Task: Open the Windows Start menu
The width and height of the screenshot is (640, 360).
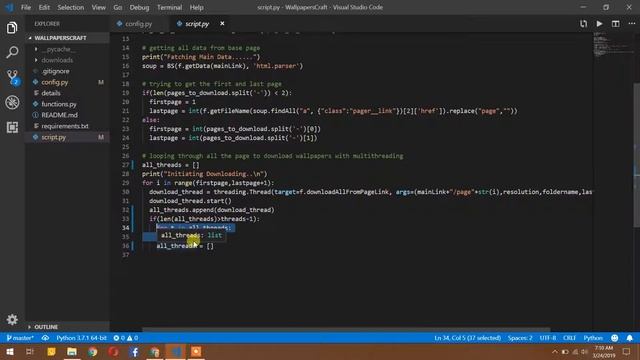Action: (x=9, y=352)
